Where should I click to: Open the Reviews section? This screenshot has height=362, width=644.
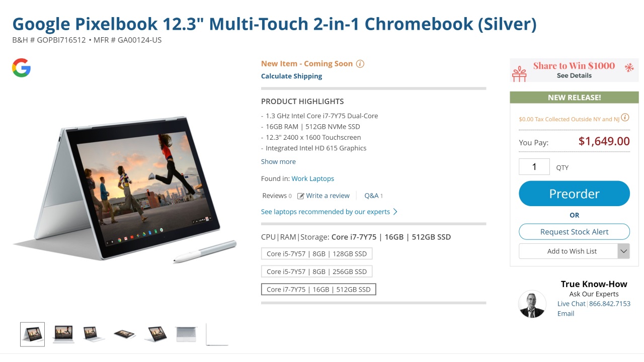pos(277,196)
